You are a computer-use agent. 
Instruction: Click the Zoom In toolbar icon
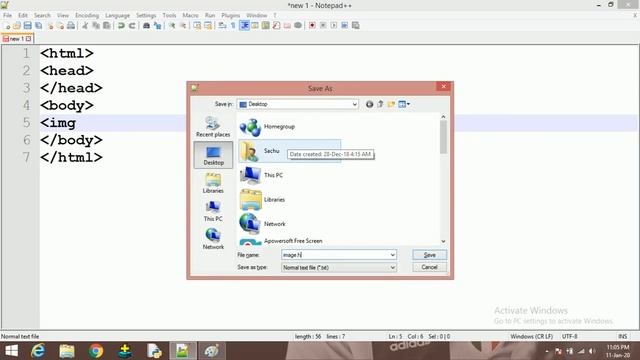(172, 25)
